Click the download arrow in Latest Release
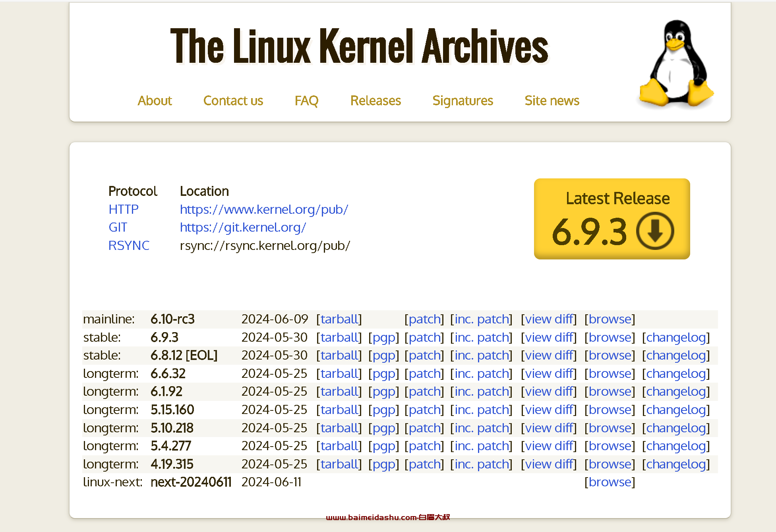The image size is (776, 532). point(655,231)
